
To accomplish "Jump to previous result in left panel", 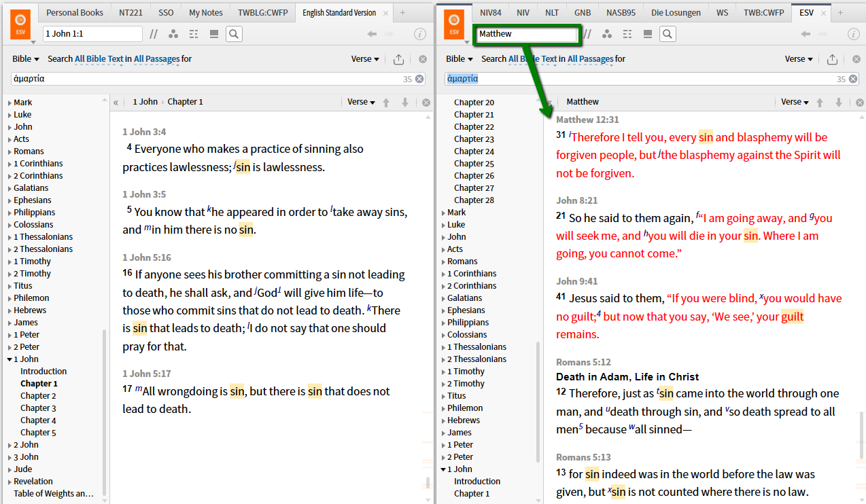I will coord(386,102).
